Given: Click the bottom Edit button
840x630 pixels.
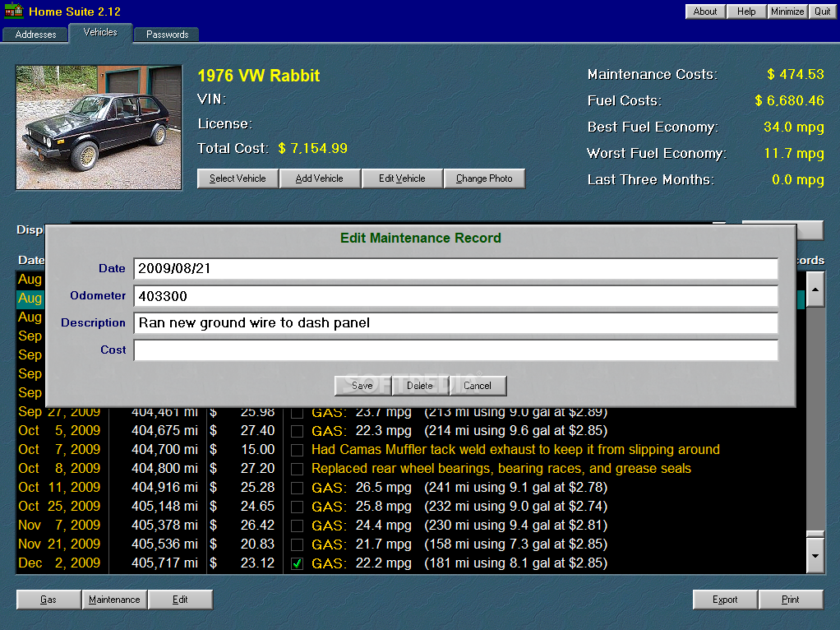Looking at the screenshot, I should pos(180,600).
